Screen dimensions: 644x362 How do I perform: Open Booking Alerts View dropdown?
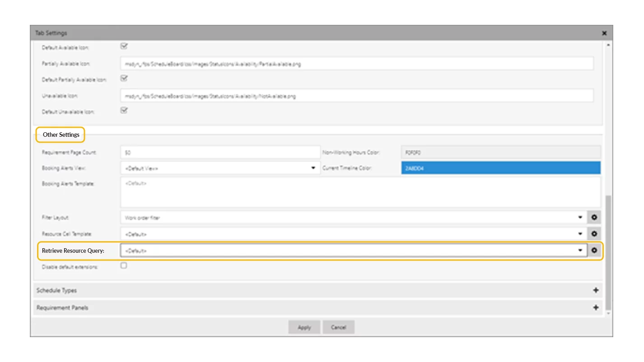click(x=220, y=168)
